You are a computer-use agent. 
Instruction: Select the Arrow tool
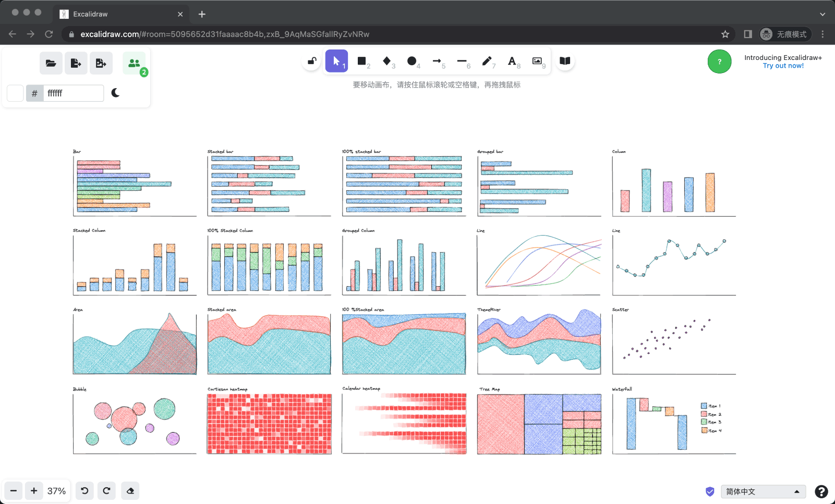click(437, 61)
